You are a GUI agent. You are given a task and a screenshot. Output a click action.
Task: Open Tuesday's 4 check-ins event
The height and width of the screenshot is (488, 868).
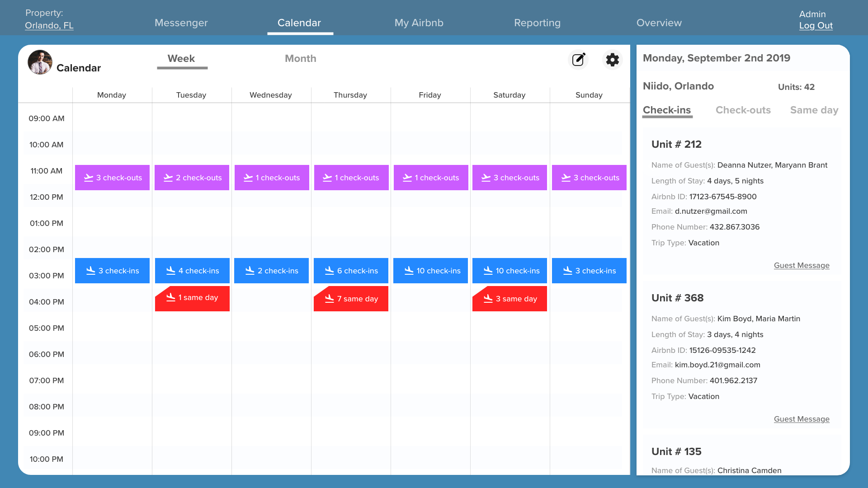pos(192,271)
